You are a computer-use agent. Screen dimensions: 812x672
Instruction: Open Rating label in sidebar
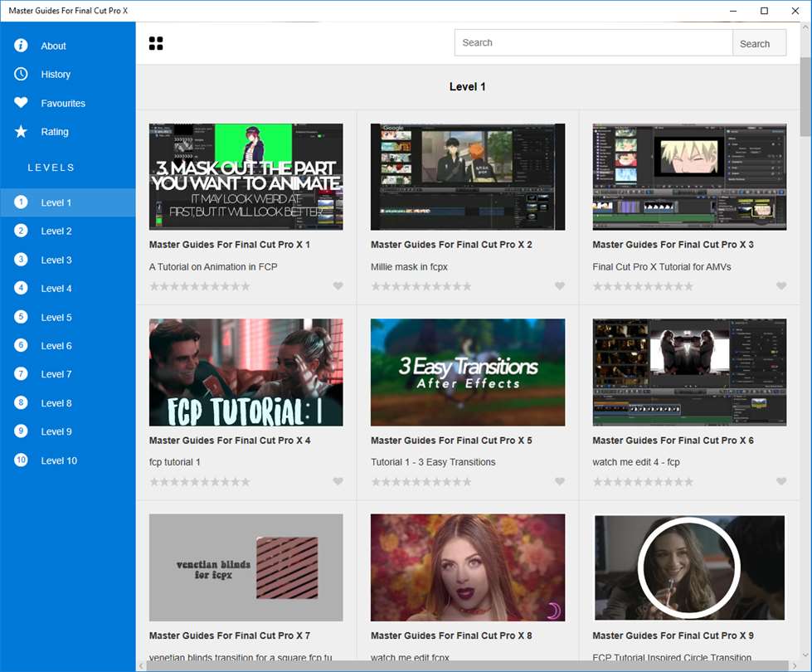(55, 132)
